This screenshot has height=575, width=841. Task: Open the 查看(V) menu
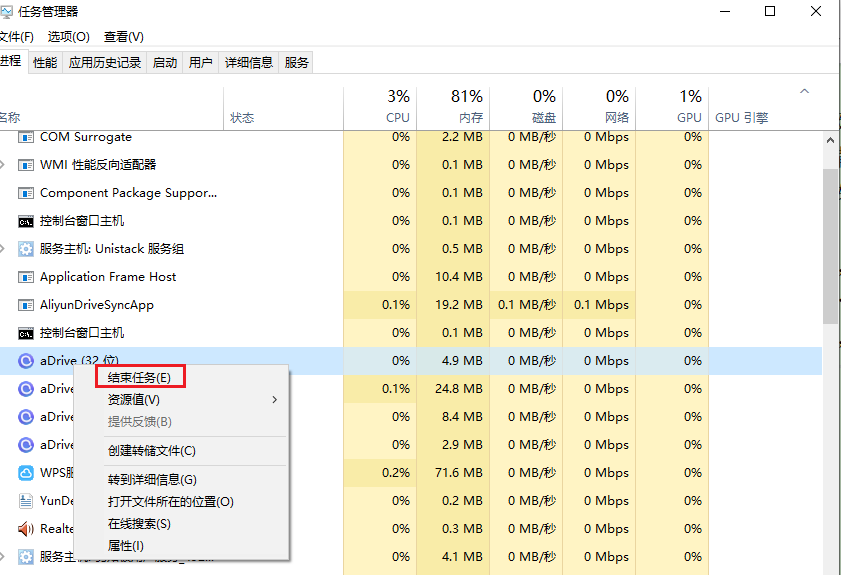click(x=124, y=36)
